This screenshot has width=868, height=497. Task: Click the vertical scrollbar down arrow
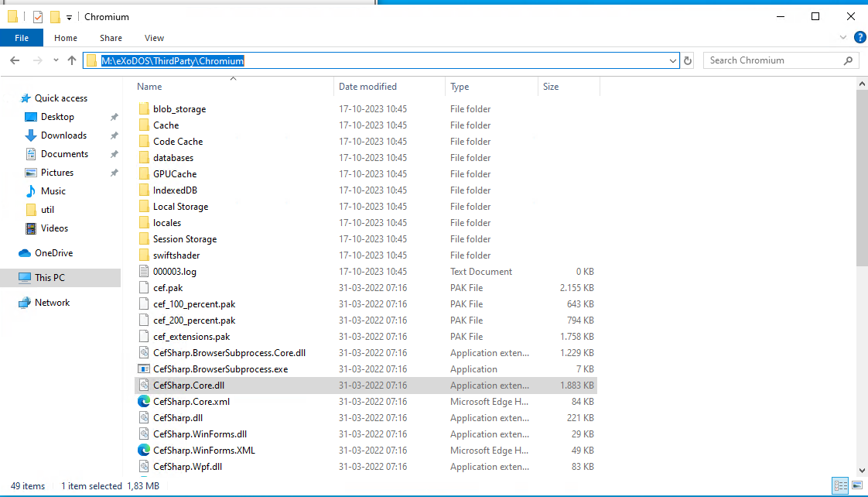pyautogui.click(x=862, y=471)
